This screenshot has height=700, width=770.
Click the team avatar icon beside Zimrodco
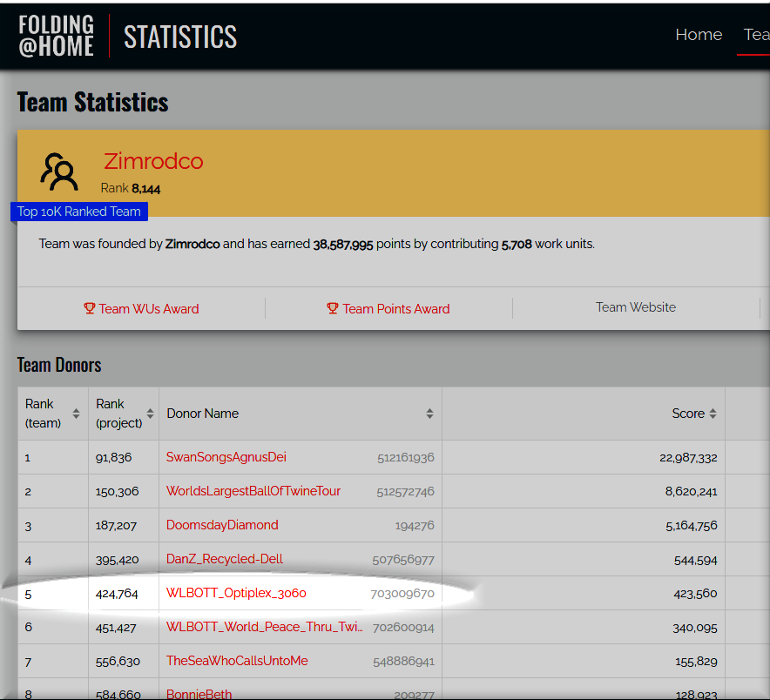59,172
